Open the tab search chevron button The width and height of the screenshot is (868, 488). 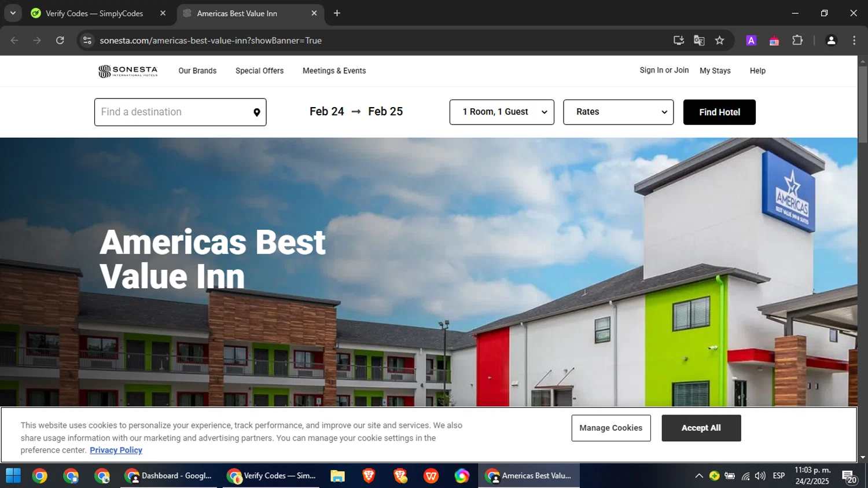point(13,13)
